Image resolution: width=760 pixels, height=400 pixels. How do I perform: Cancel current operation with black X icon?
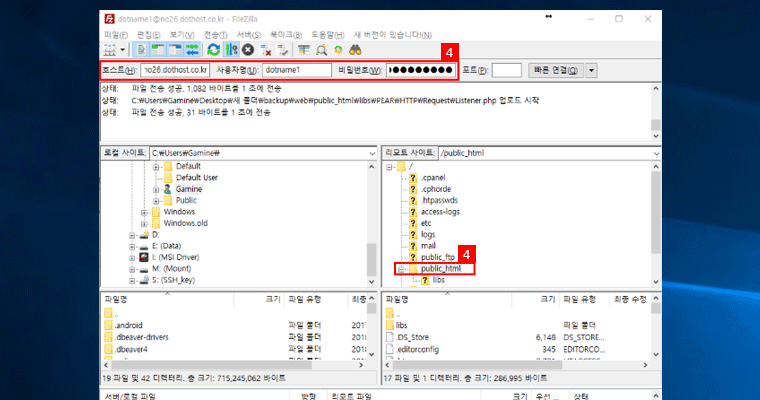click(248, 49)
